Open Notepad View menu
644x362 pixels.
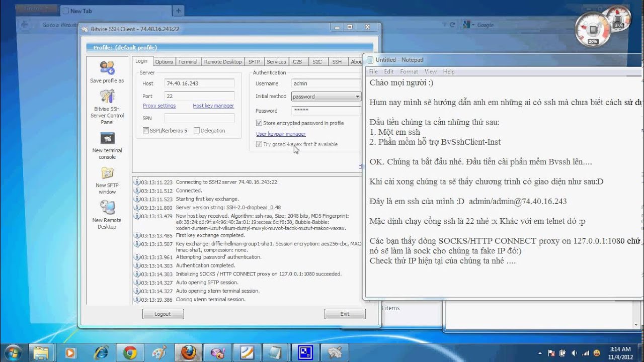pos(430,71)
